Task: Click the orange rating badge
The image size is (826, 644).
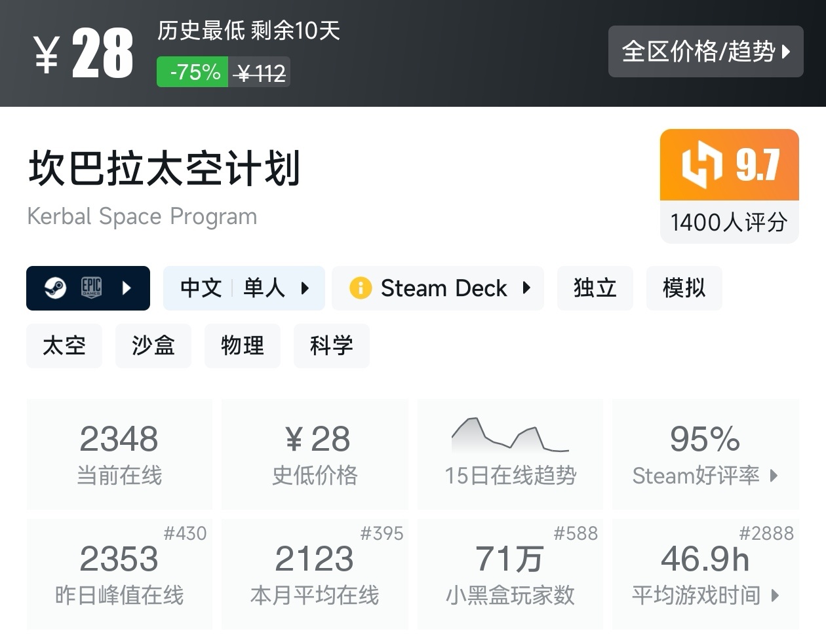Action: (x=729, y=165)
